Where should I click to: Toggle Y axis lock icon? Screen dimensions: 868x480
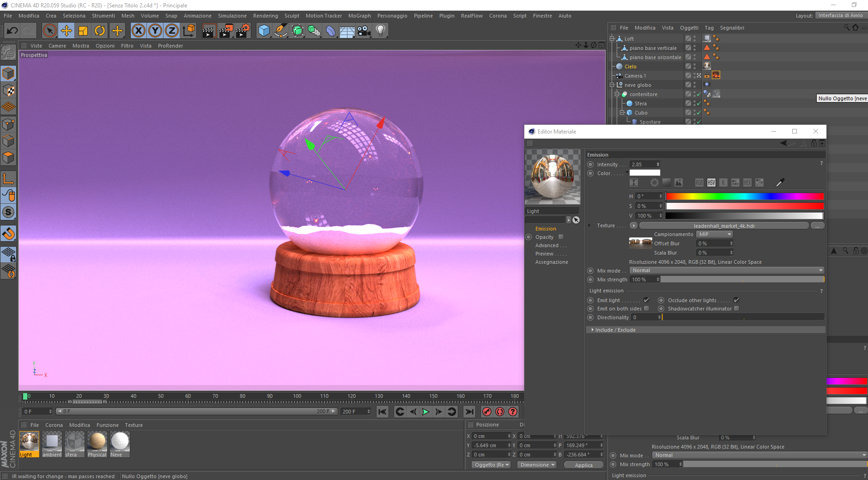click(155, 31)
